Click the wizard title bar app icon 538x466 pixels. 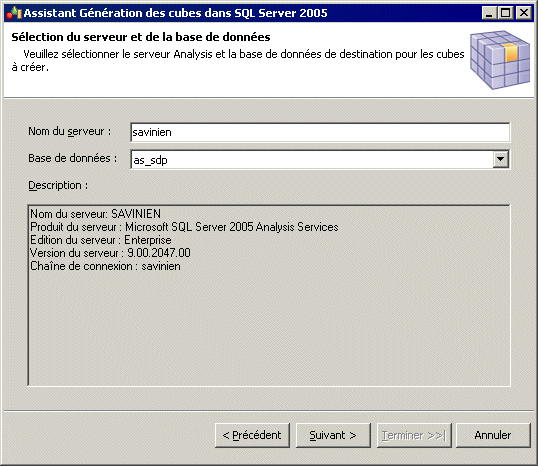(14, 13)
